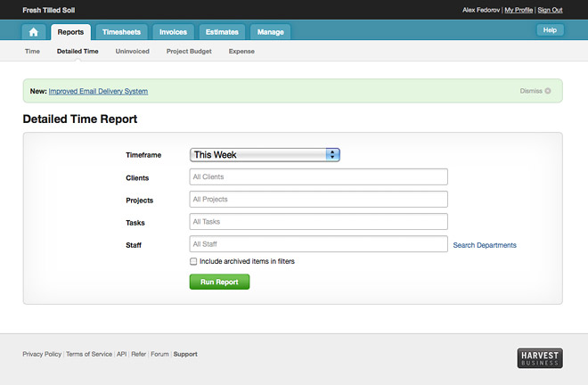Open the Forum footer link
The width and height of the screenshot is (588, 385).
(x=159, y=354)
